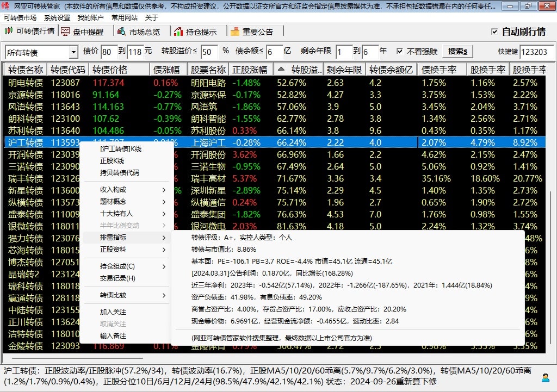
Task: Expand the 题材概念 submenu
Action: point(164,202)
